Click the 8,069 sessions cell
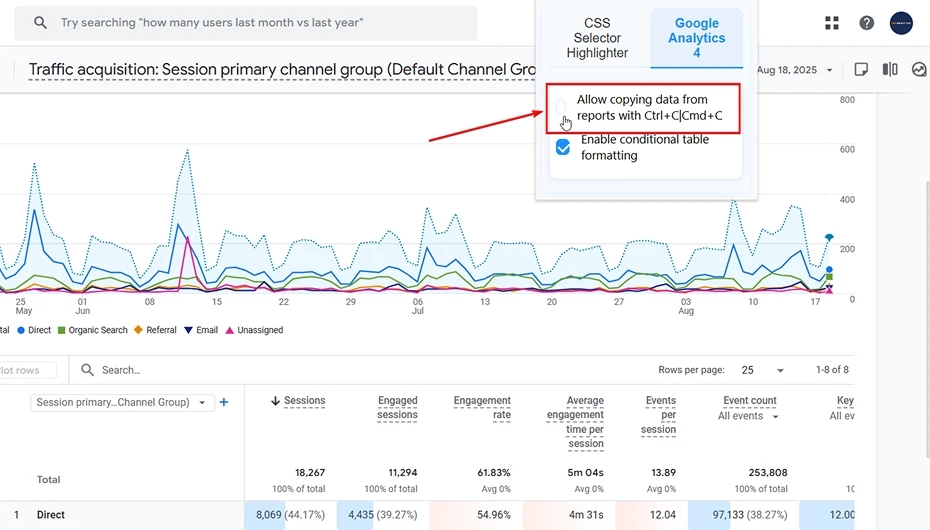The image size is (930, 530). tap(290, 515)
